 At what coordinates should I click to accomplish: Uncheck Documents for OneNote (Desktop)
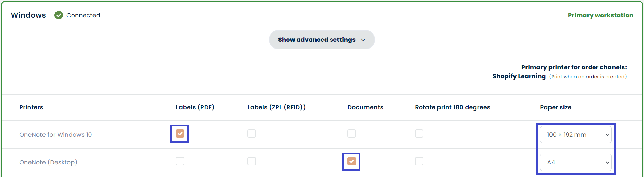click(351, 161)
